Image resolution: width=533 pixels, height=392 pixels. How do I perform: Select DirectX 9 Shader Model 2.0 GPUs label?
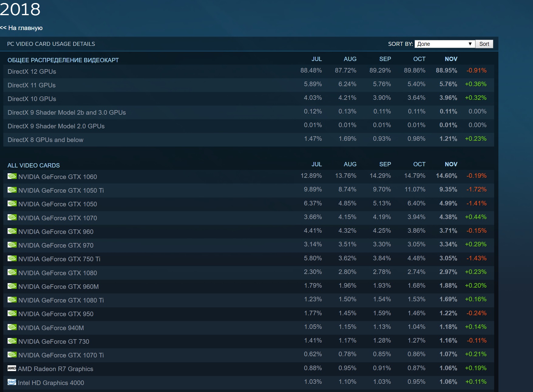[x=56, y=126]
